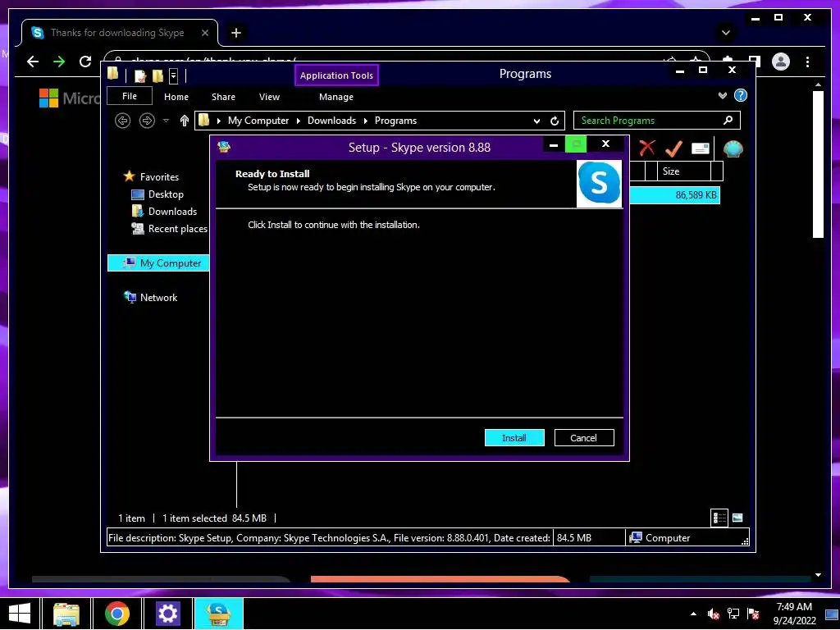
Task: Click the My Computer breadcrumb segment
Action: [x=258, y=121]
